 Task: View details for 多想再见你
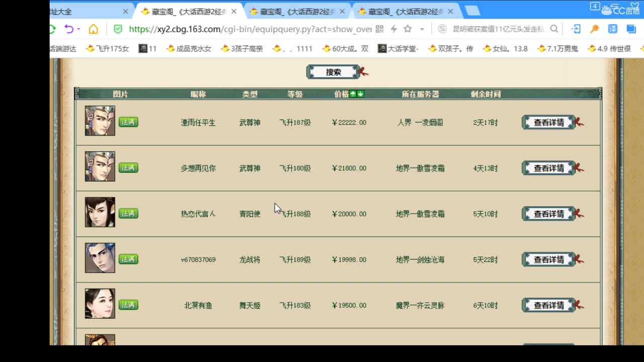[x=548, y=168]
